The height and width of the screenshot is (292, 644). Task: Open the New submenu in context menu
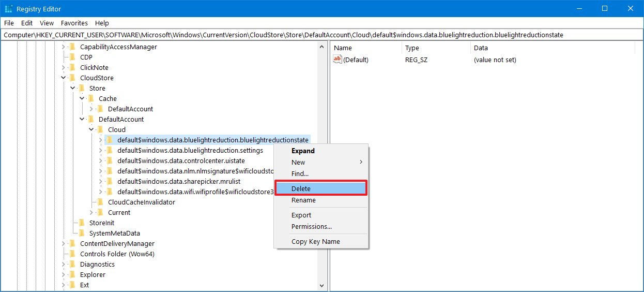pyautogui.click(x=321, y=162)
